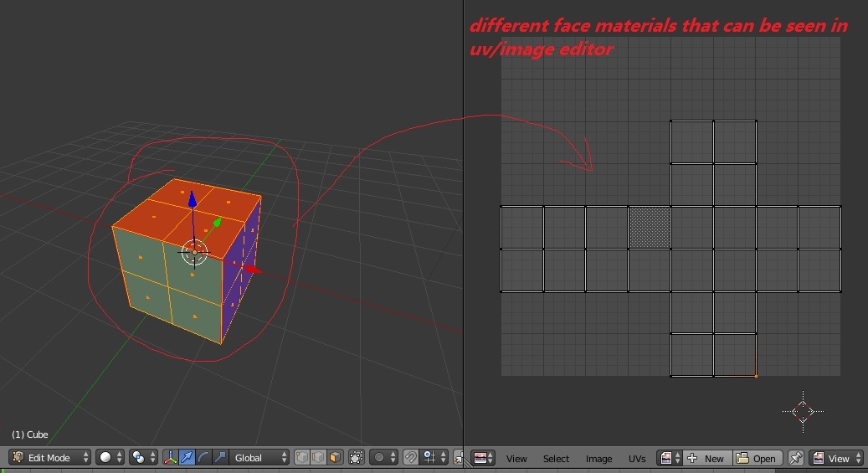
Task: Select the rotate manipulator arc icon
Action: coord(203,458)
